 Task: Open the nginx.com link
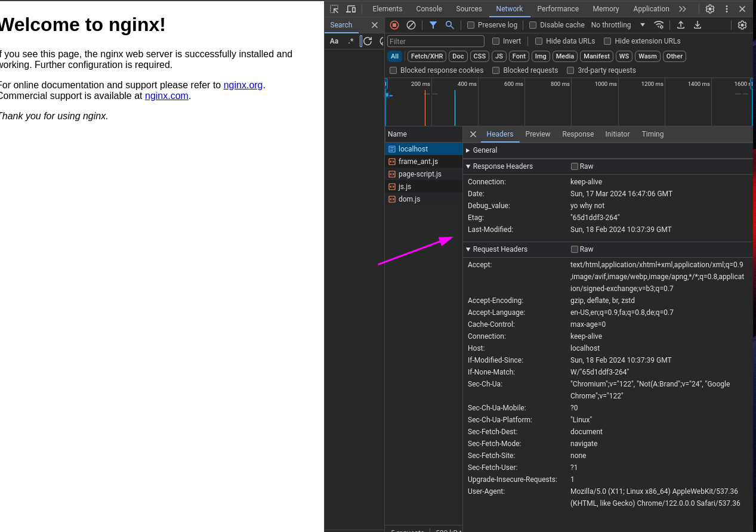point(166,96)
